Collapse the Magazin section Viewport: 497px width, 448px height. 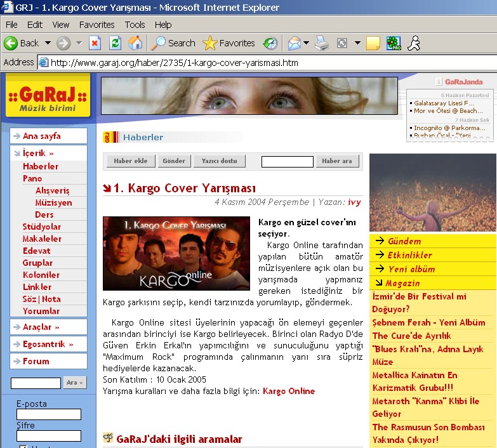pyautogui.click(x=433, y=283)
